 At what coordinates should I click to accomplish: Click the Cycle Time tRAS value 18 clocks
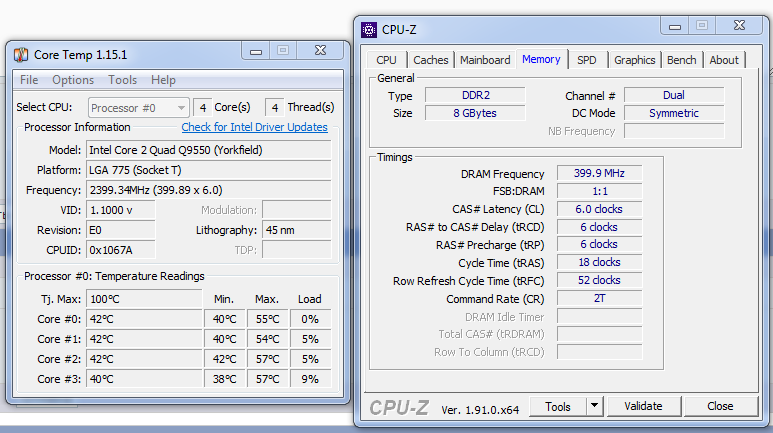(599, 262)
